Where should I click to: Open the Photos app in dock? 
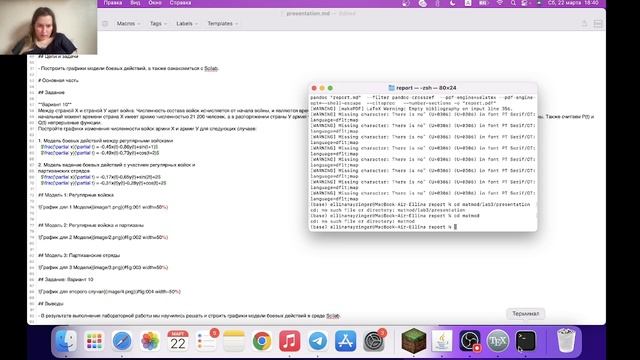click(150, 341)
